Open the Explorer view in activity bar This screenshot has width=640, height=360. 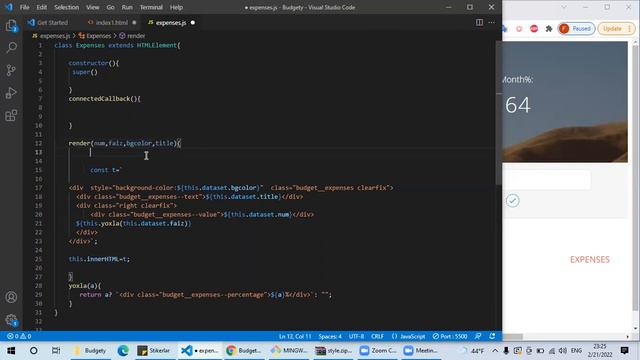11,26
